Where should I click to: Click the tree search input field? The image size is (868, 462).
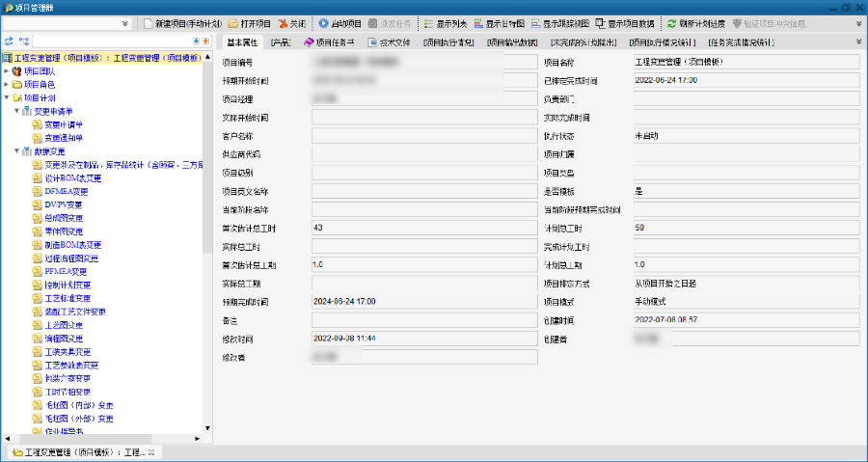pos(113,41)
